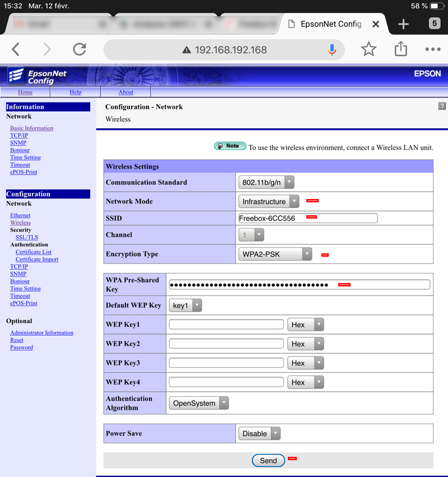Click the WEP Key3 text field
448x477 pixels.
point(226,363)
